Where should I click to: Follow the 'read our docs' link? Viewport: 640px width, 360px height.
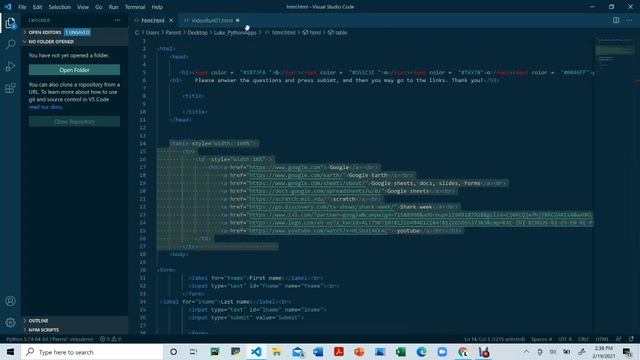46,107
